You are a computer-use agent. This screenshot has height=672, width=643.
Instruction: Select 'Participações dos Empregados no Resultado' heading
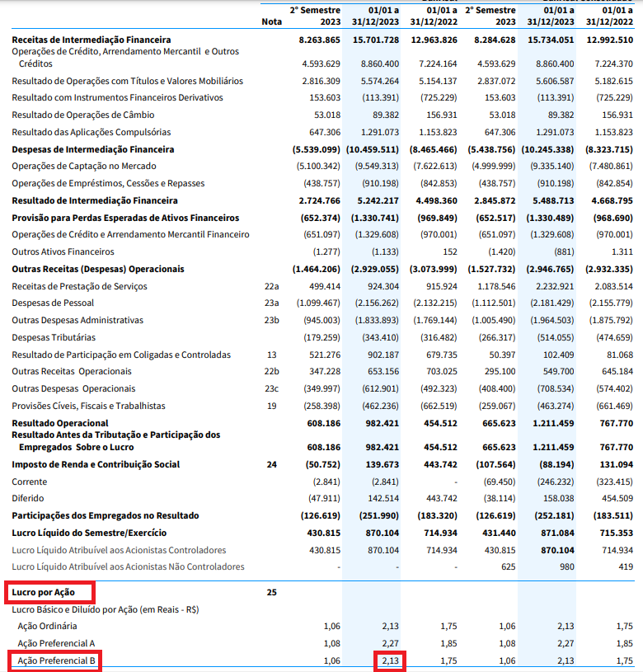pos(106,515)
